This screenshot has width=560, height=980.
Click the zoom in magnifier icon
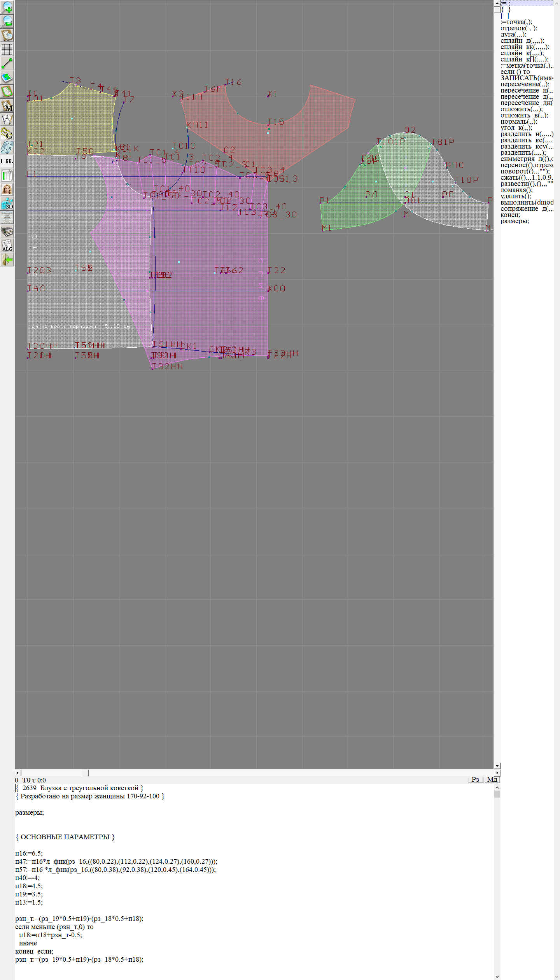tap(7, 7)
